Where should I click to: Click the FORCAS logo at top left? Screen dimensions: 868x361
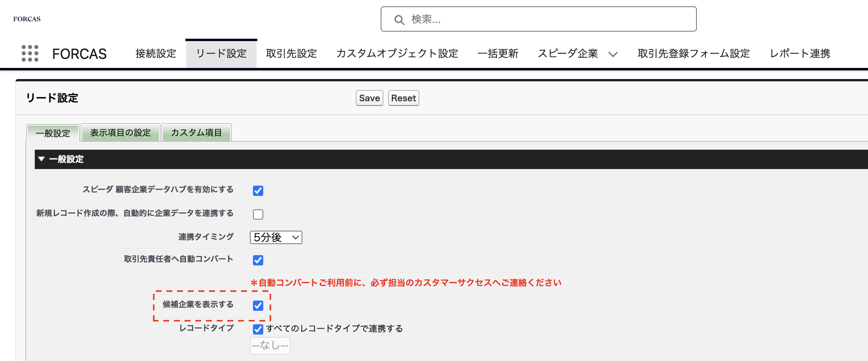27,19
